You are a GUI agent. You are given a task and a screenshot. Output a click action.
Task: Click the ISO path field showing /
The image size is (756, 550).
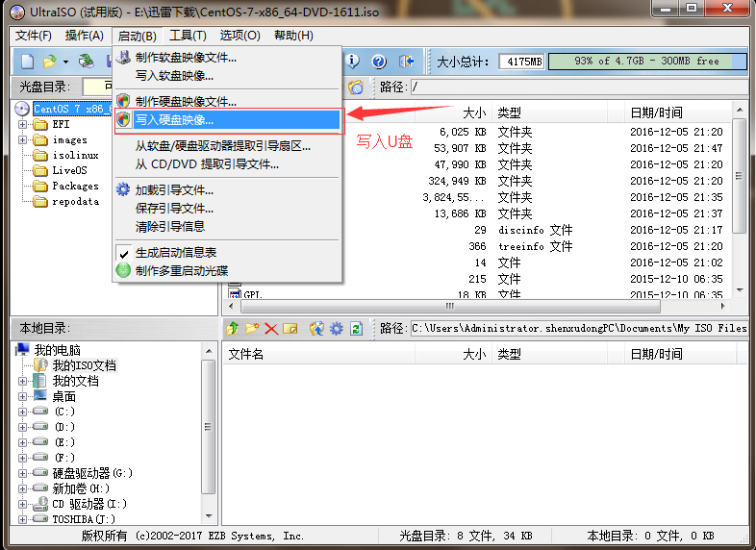click(x=579, y=87)
